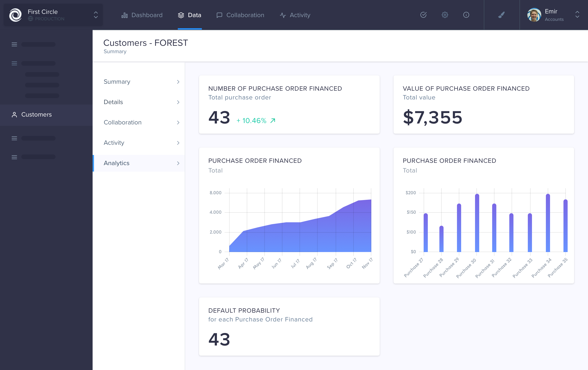Image resolution: width=588 pixels, height=370 pixels.
Task: Click the info circle icon
Action: pos(466,15)
